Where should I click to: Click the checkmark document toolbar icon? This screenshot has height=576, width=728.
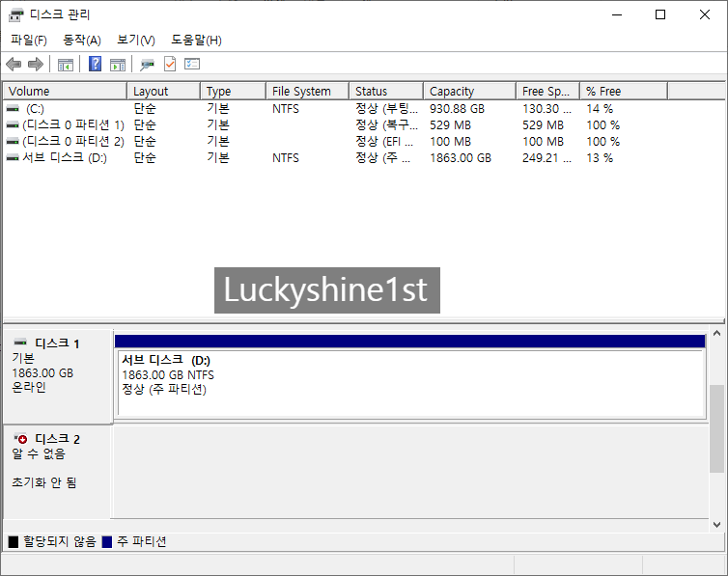tap(170, 64)
